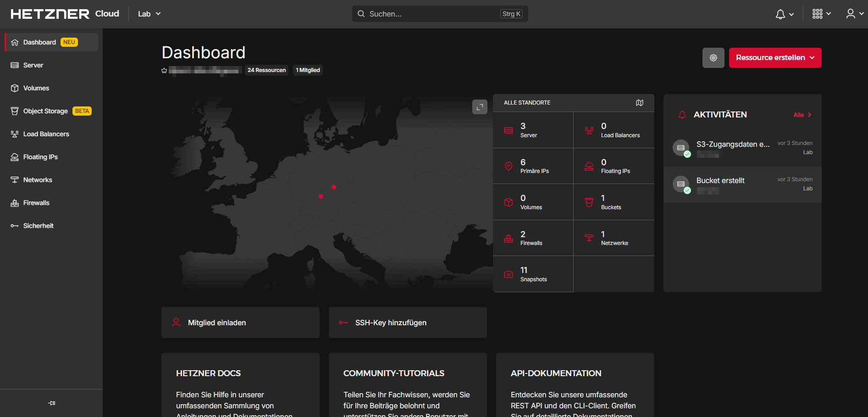The height and width of the screenshot is (417, 868).
Task: Click the map icon in Alle Standorte
Action: [x=640, y=103]
